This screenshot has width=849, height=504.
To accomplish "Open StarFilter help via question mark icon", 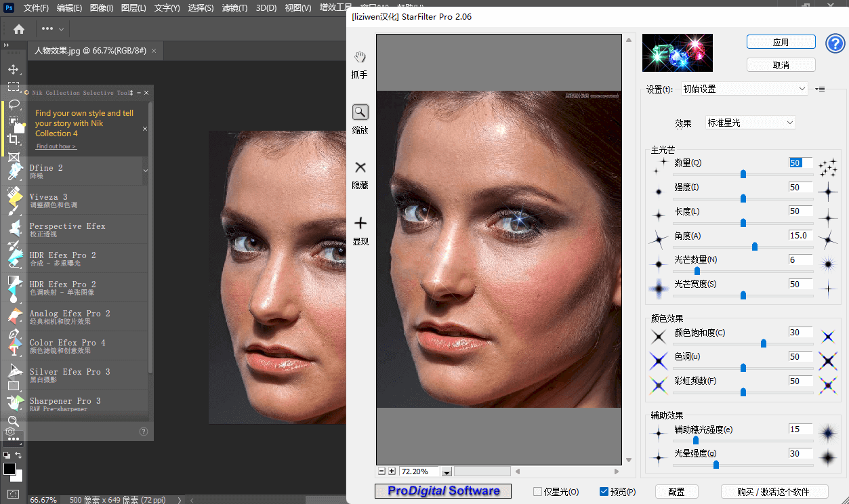I will pyautogui.click(x=835, y=43).
